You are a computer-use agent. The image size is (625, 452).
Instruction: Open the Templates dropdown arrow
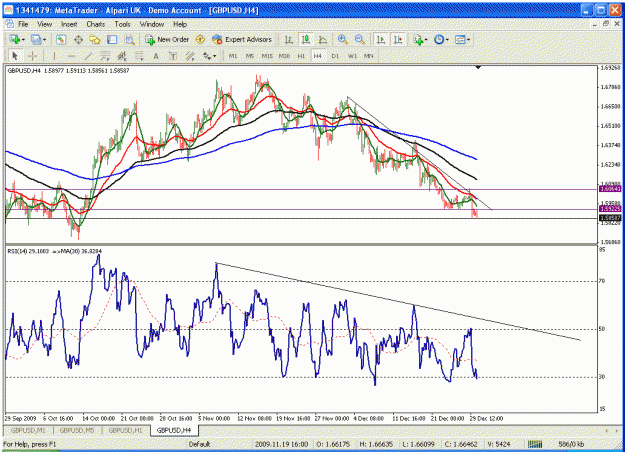pos(469,39)
